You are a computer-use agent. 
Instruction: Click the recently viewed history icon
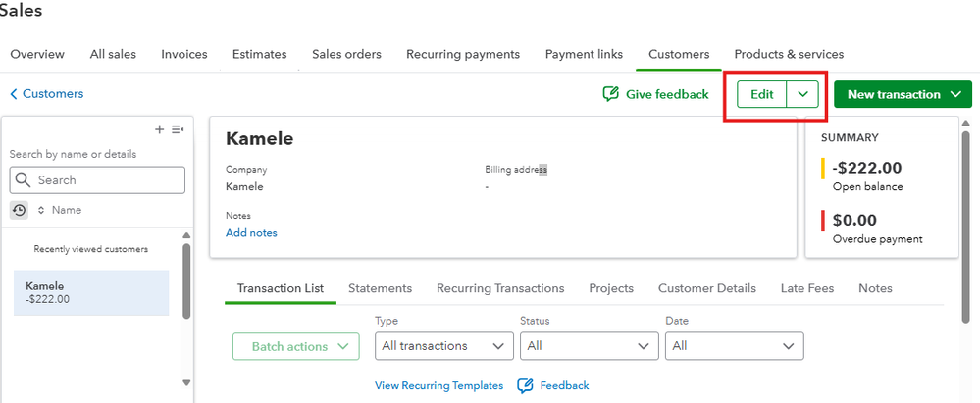(19, 210)
